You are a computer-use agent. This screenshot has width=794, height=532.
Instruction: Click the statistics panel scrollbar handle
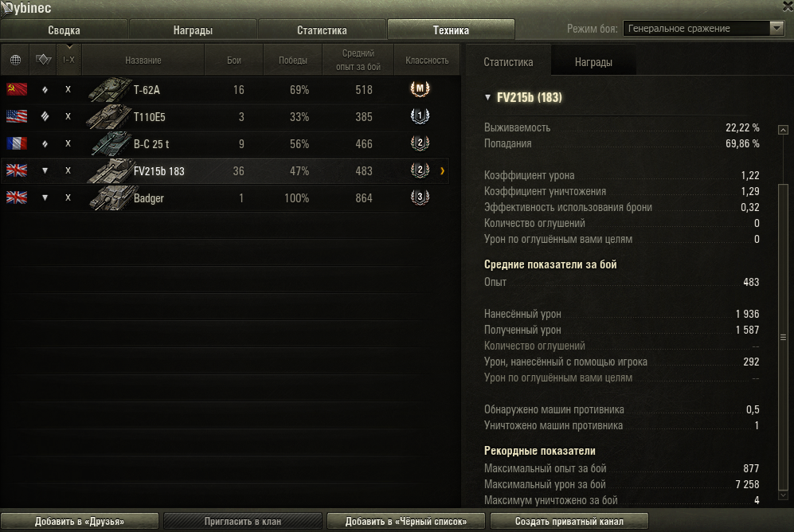(x=783, y=337)
